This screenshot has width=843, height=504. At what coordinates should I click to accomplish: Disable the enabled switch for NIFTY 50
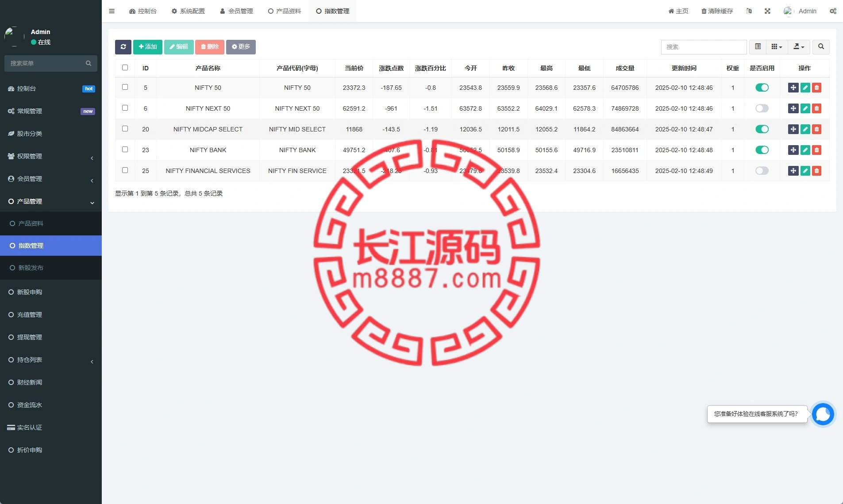click(762, 88)
